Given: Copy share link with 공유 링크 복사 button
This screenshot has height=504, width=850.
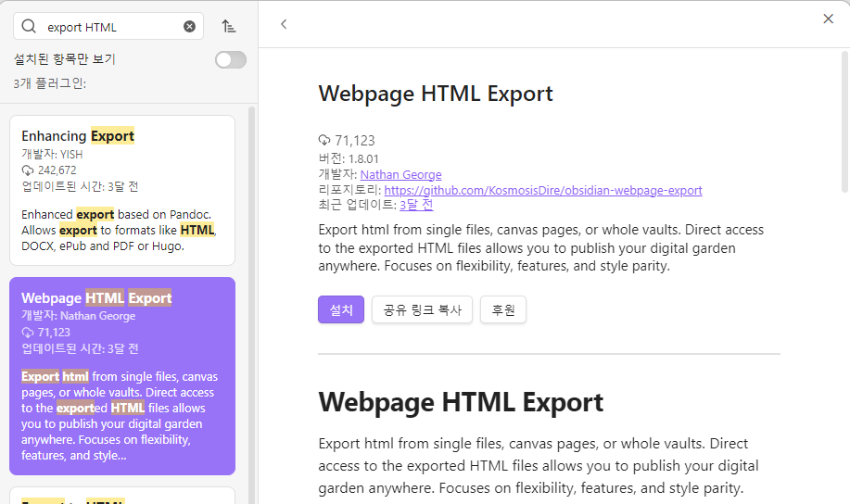Looking at the screenshot, I should pos(423,309).
